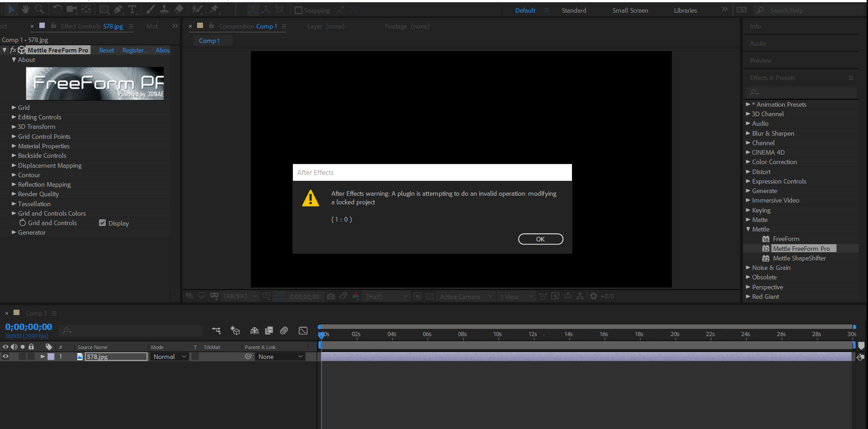Enable Frame Blending icon in timeline
Screen dimensions: 868x429
click(269, 330)
